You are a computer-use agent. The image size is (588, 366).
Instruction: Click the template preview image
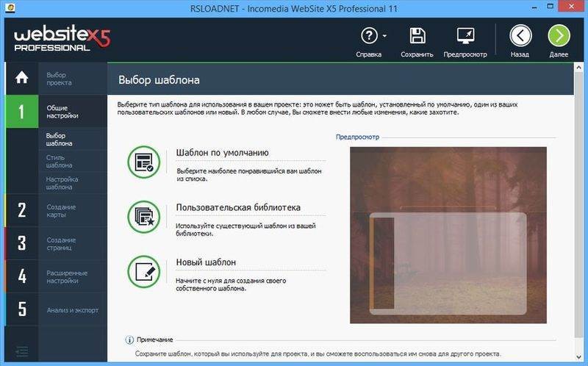(x=448, y=234)
